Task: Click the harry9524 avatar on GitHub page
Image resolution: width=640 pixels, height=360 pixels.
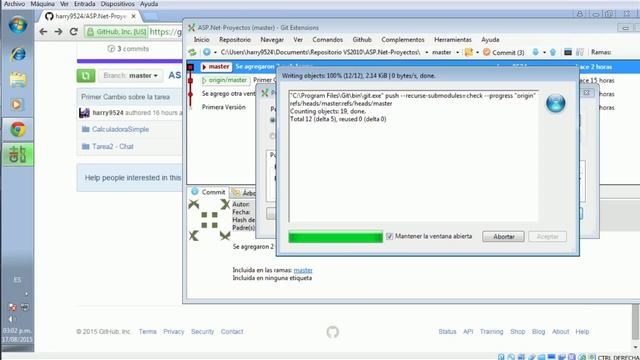Action: (84, 113)
